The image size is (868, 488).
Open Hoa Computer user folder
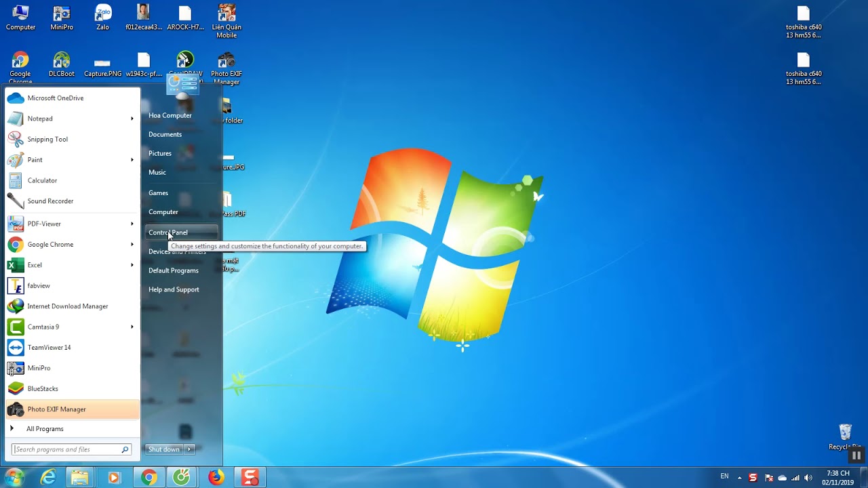click(x=170, y=116)
